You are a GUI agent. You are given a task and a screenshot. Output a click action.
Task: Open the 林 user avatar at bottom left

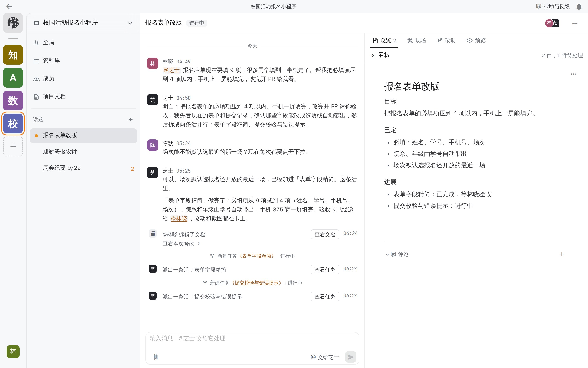(x=13, y=351)
